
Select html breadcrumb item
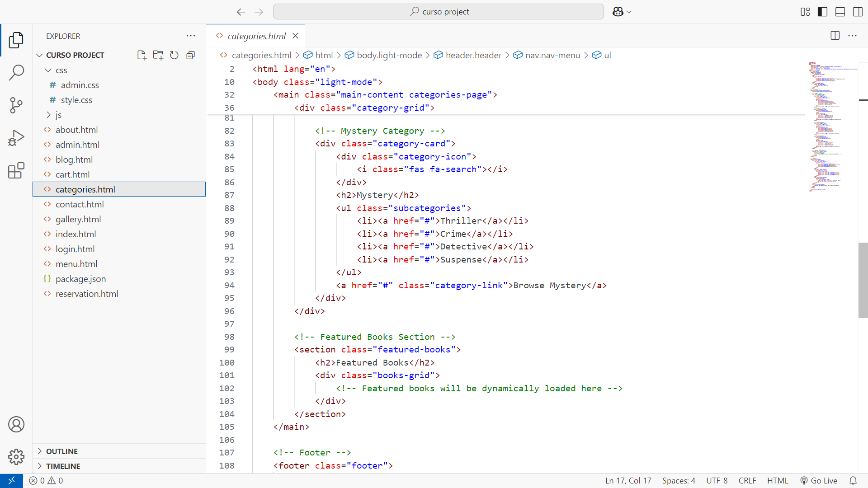[x=318, y=55]
